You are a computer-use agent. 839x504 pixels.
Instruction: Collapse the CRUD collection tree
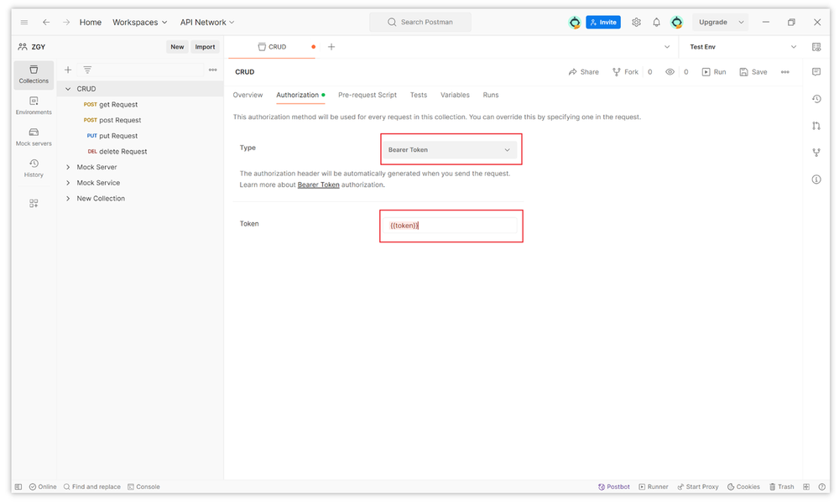pyautogui.click(x=68, y=88)
